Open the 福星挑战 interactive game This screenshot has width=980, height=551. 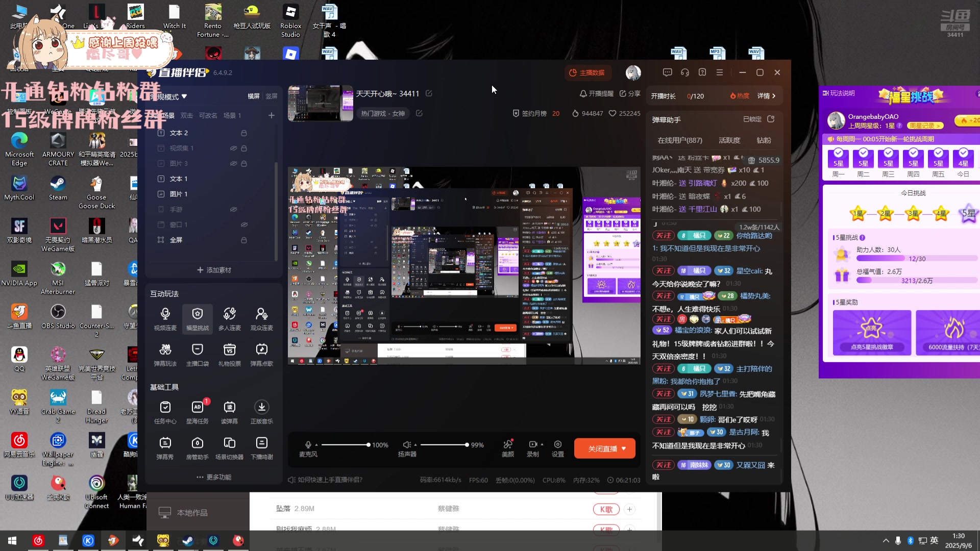click(197, 319)
